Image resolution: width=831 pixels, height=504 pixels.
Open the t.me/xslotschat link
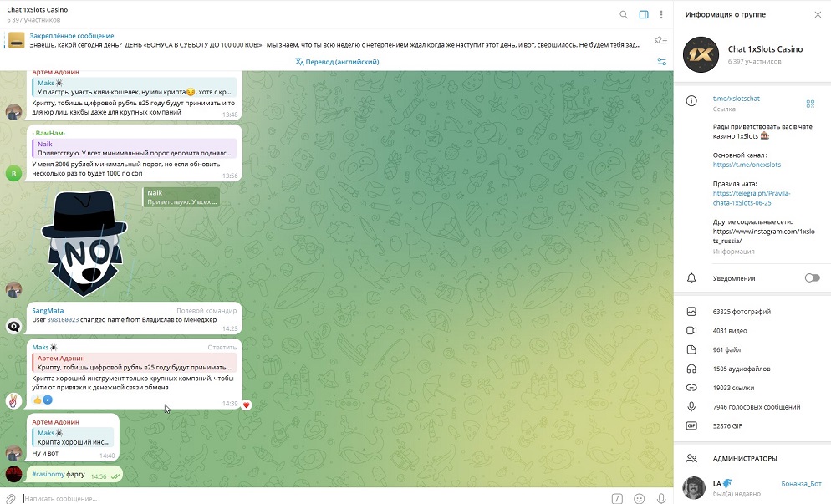pos(737,99)
